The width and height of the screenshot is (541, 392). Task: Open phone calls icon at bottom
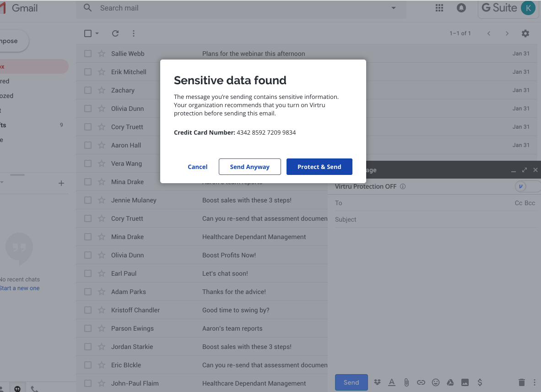[34, 389]
